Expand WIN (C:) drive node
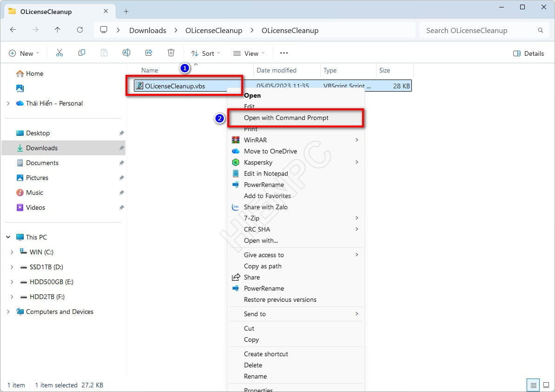Image resolution: width=555 pixels, height=392 pixels. click(12, 252)
